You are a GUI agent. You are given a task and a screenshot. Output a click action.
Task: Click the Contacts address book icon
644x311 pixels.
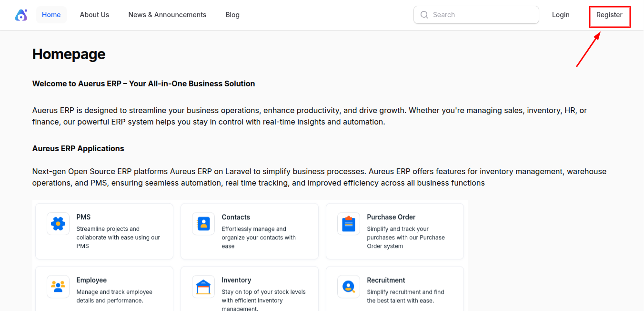[x=203, y=224]
